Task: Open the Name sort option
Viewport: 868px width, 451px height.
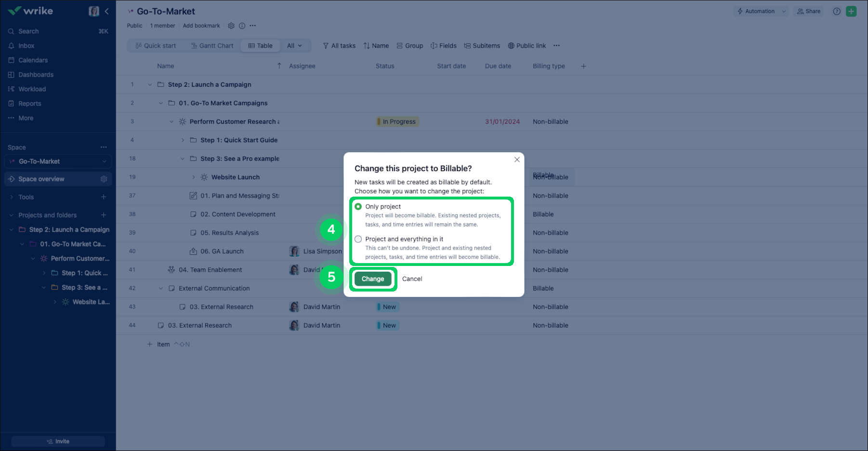Action: (x=376, y=46)
